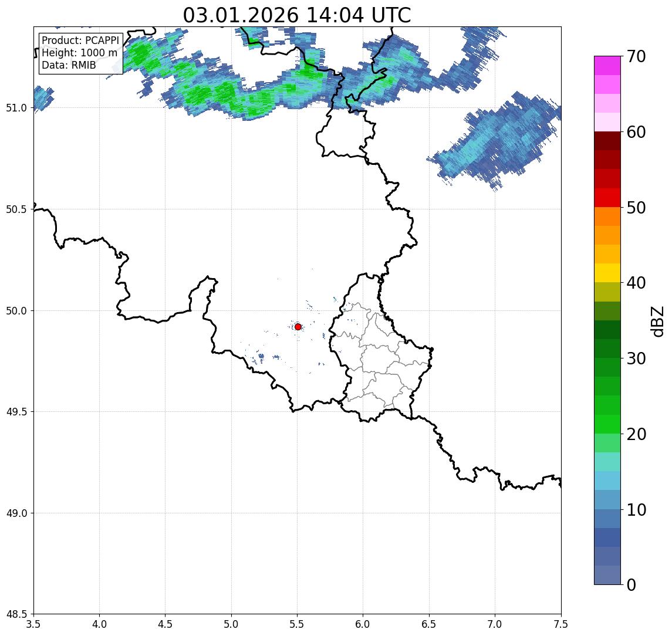Click the colorbar tick label 50
The height and width of the screenshot is (636, 672).
click(x=636, y=208)
